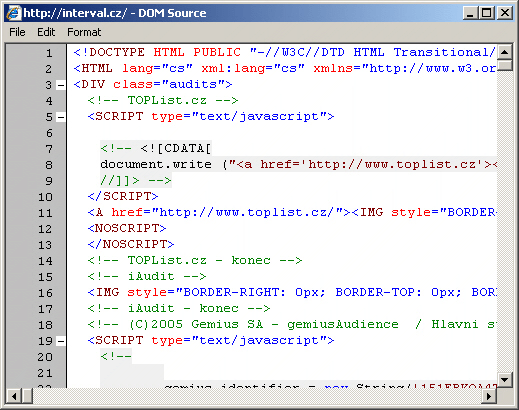
Task: Click the "iAudit - konec" comment
Action: tap(179, 308)
